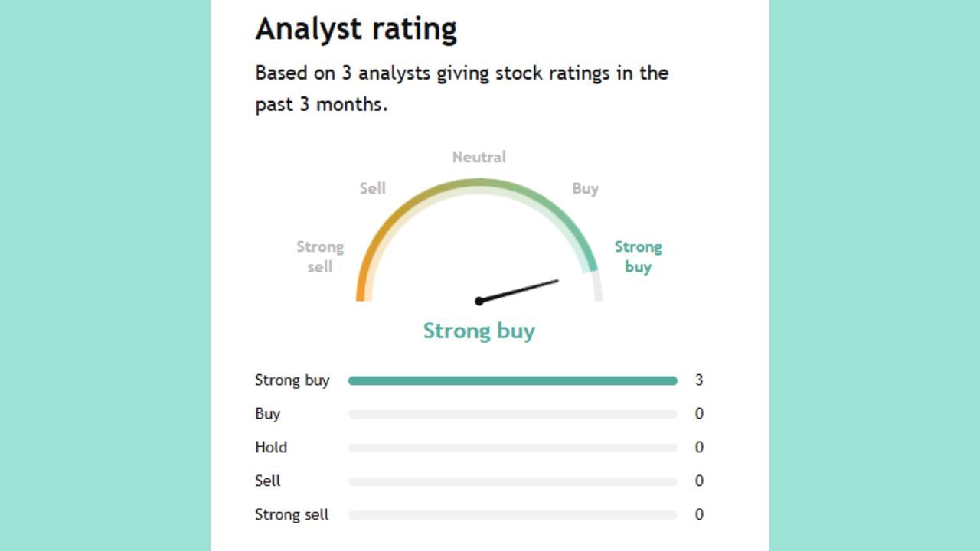
Task: Click the black pivot dot of the gauge
Action: [479, 301]
